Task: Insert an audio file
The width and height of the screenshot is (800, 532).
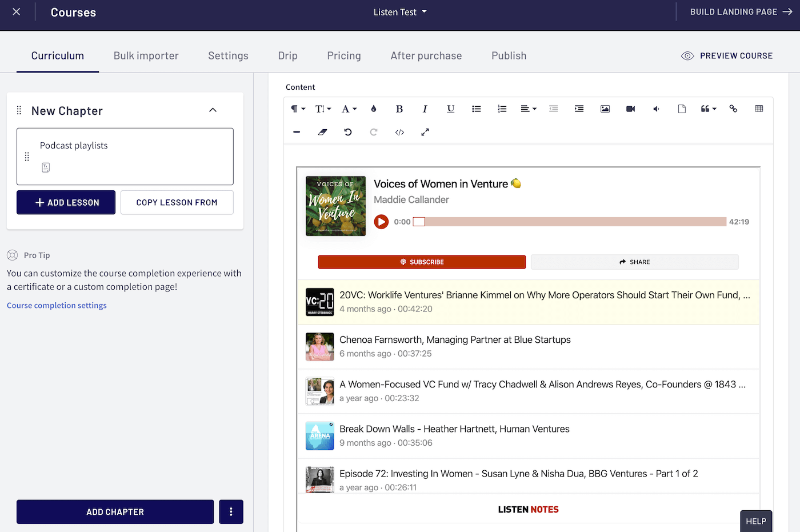Action: [x=656, y=109]
